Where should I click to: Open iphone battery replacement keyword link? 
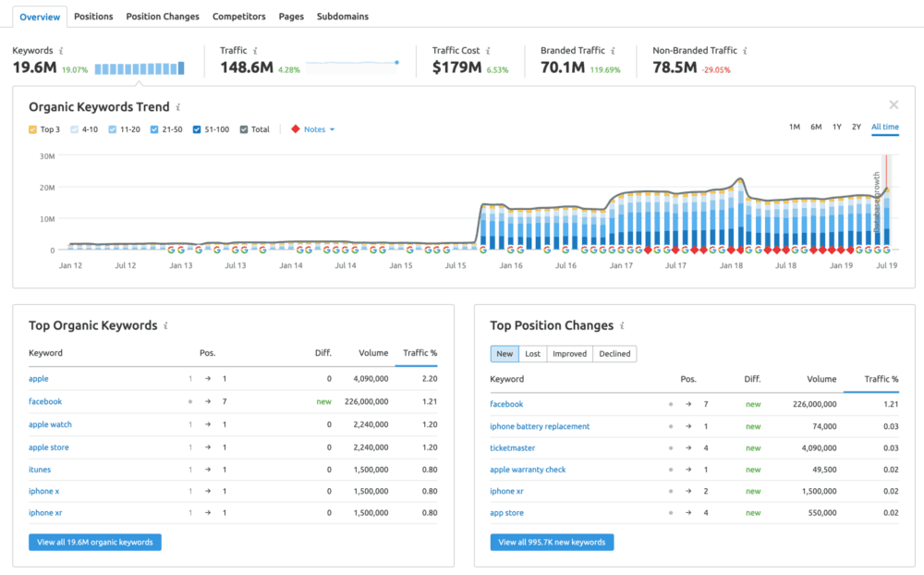point(540,426)
